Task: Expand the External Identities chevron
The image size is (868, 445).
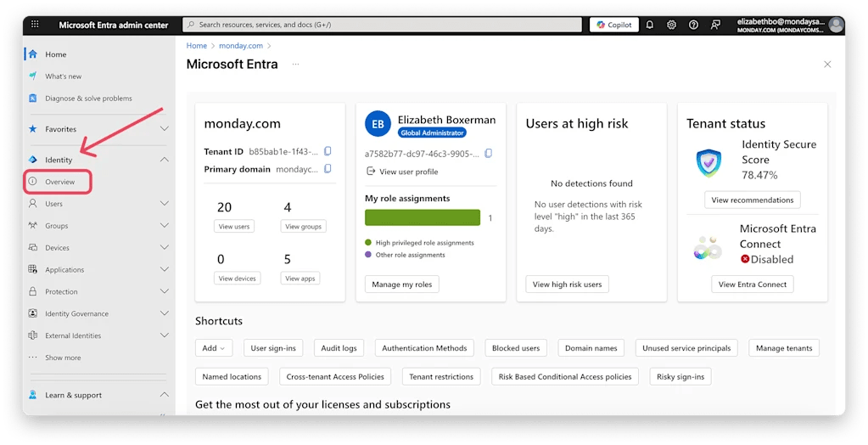Action: click(x=165, y=335)
